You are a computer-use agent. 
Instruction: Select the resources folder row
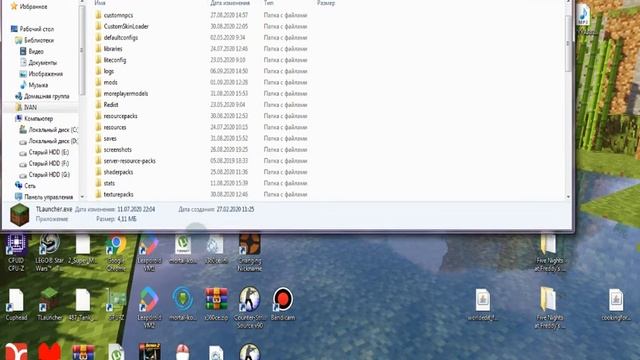coord(201,127)
